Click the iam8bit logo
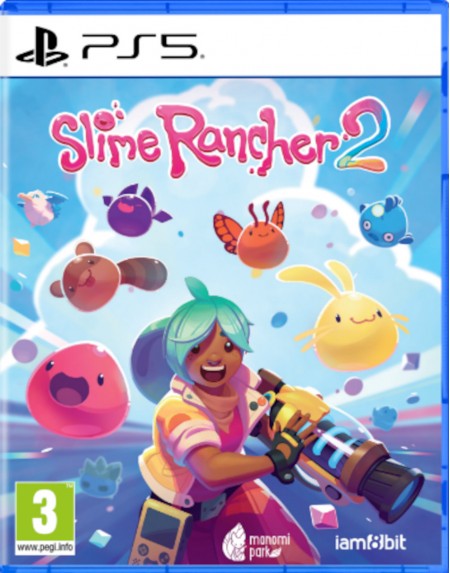 click(x=370, y=543)
